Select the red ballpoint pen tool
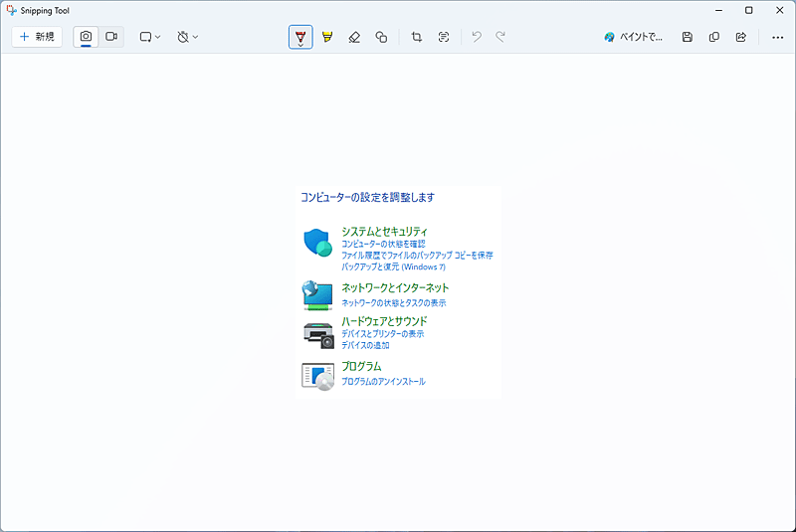Screen dimensions: 796x532 300,37
